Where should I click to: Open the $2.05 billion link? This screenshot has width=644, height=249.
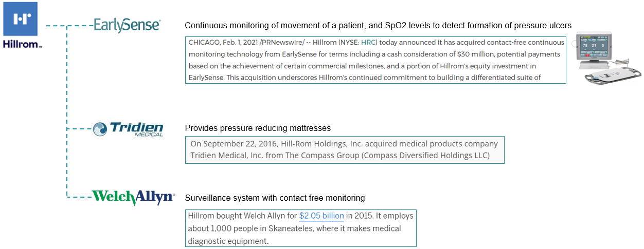point(321,216)
